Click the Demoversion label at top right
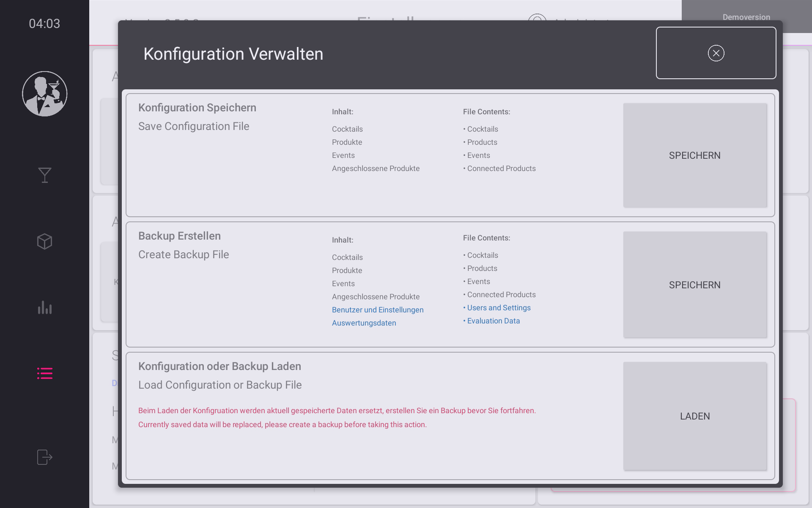The height and width of the screenshot is (508, 812). pos(746,17)
